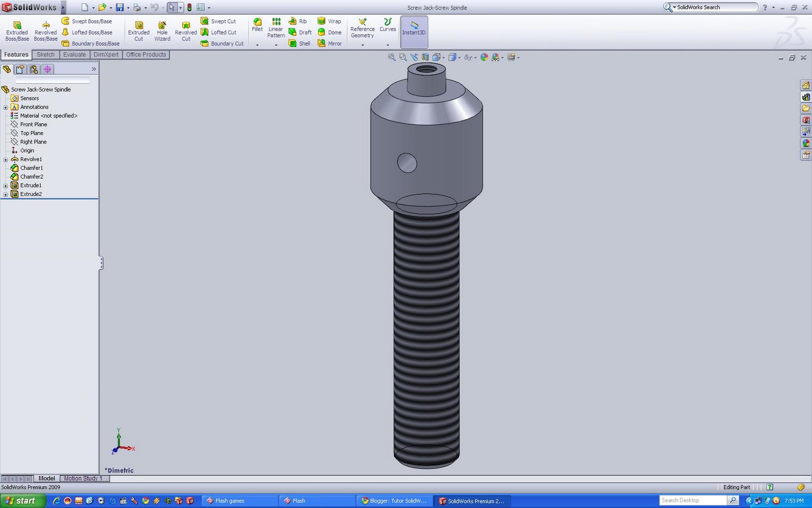Screen dimensions: 812x508
Task: Select the Extruded Boss/Base tool
Action: pyautogui.click(x=17, y=29)
